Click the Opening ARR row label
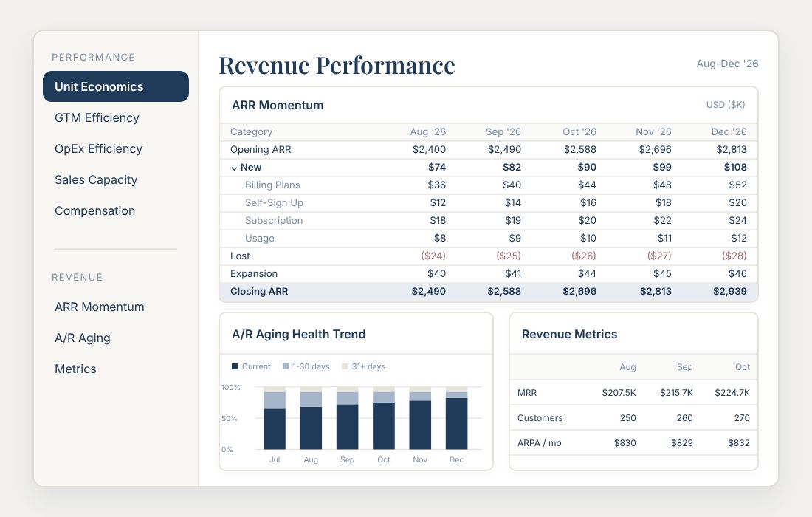 261,150
